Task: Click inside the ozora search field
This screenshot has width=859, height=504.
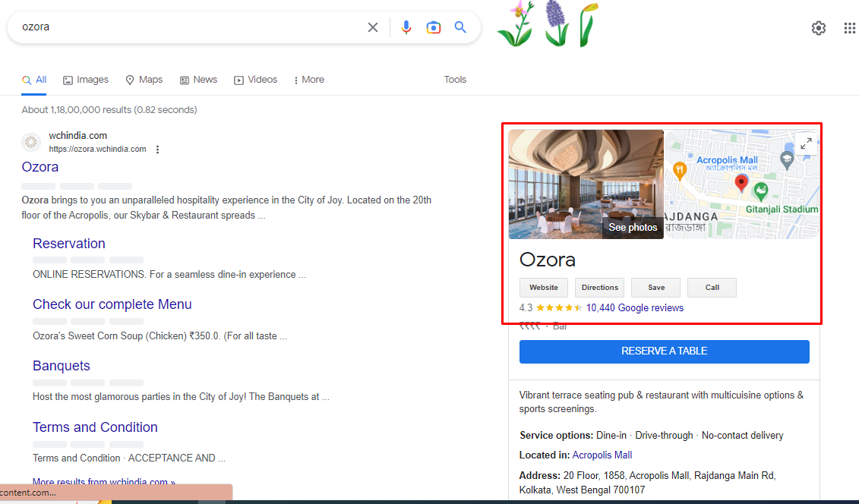Action: 189,27
